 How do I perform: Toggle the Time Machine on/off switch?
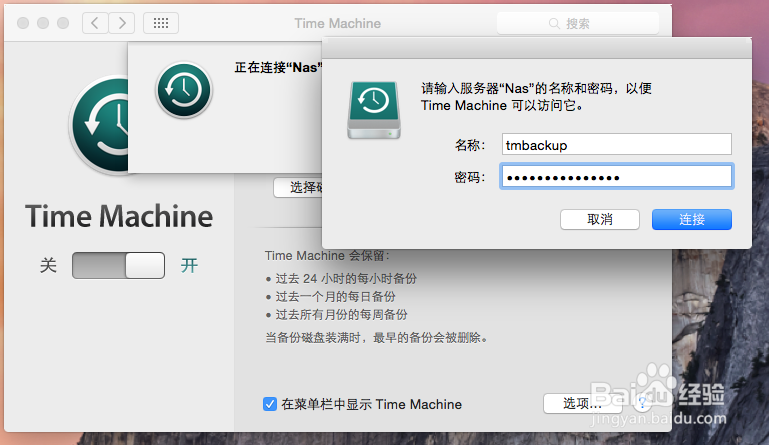pyautogui.click(x=118, y=265)
